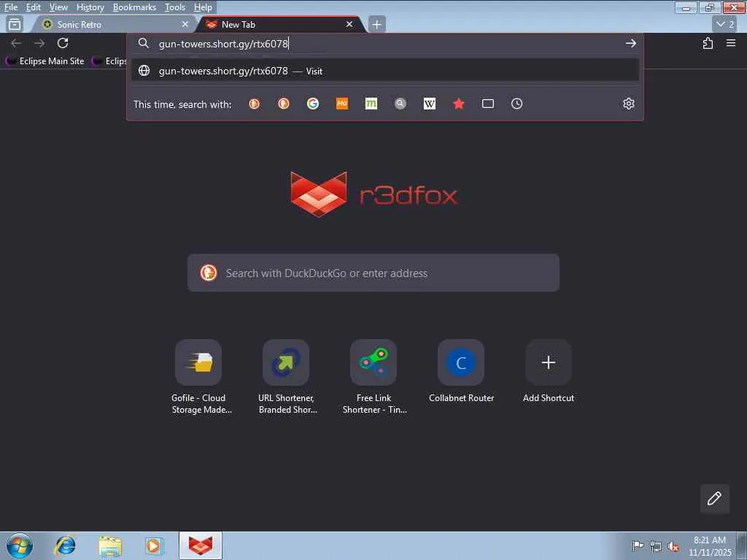Launch Internet Explorer from the taskbar

tap(65, 545)
